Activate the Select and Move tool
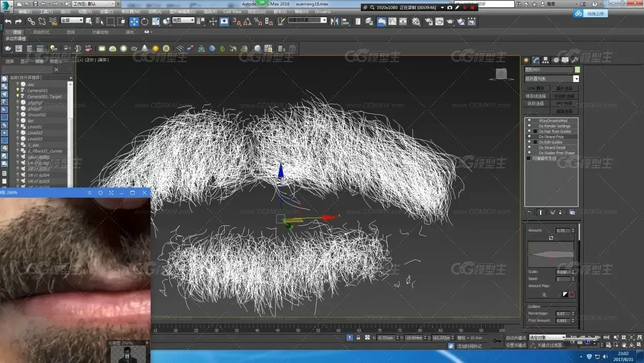The height and width of the screenshot is (363, 644). pos(134,21)
